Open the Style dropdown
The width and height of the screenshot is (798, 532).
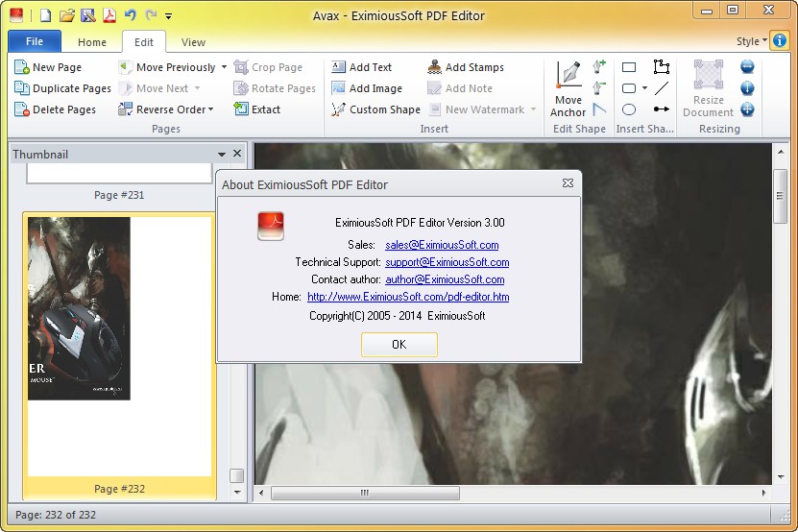(751, 41)
